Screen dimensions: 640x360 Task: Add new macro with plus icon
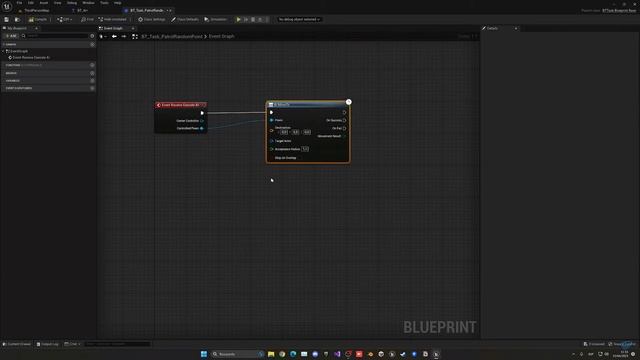click(x=92, y=73)
